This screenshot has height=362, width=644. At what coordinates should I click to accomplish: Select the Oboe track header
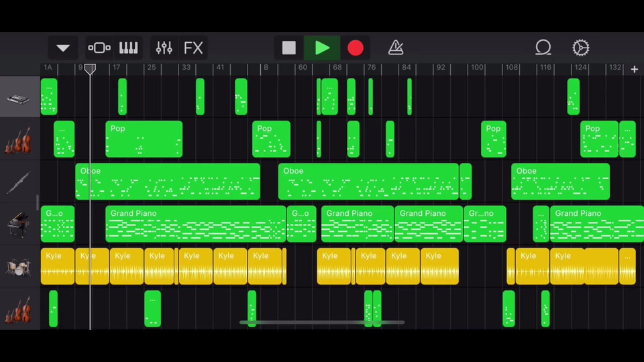19,182
